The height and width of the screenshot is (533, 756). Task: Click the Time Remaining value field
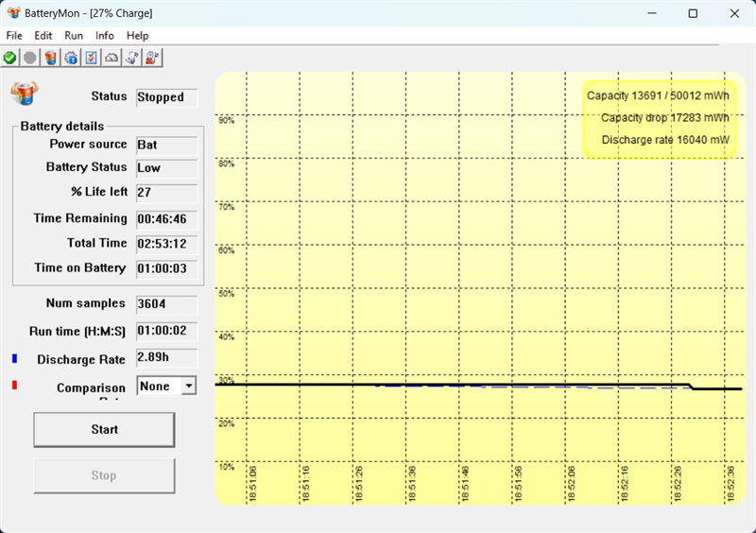(x=166, y=218)
